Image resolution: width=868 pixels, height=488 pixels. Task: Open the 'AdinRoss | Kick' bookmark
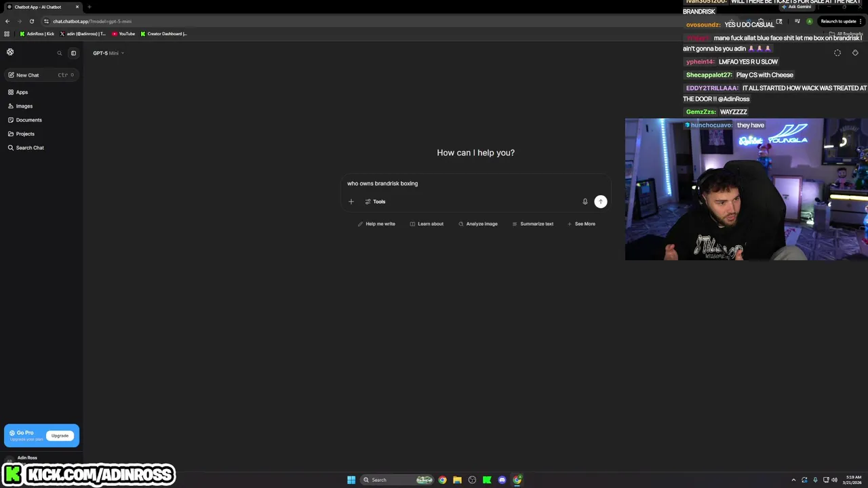37,34
